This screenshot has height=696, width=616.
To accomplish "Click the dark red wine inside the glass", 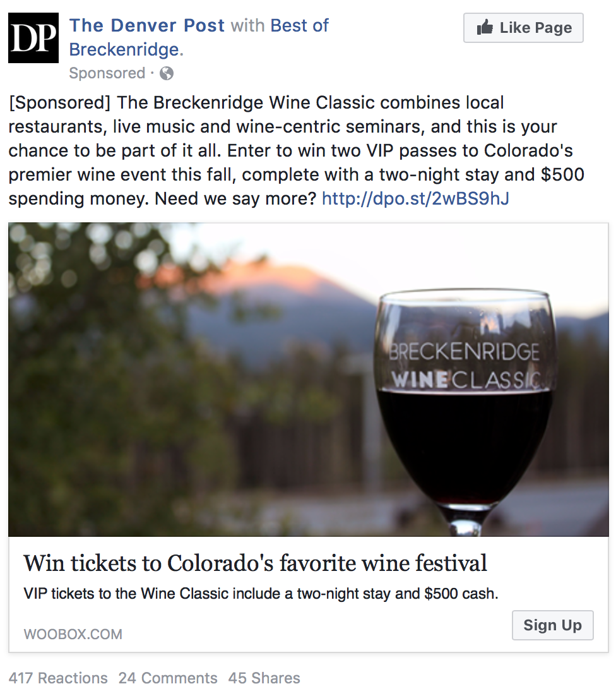I will 464,442.
